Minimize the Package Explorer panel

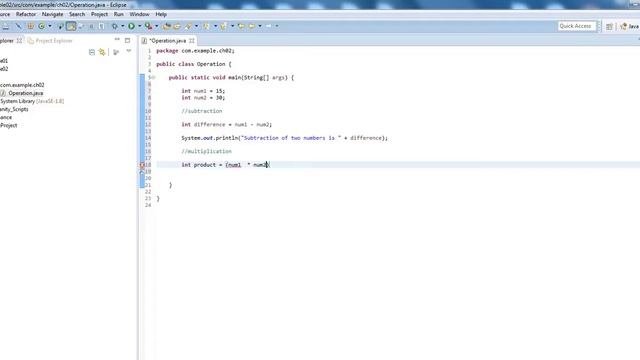pyautogui.click(x=117, y=40)
